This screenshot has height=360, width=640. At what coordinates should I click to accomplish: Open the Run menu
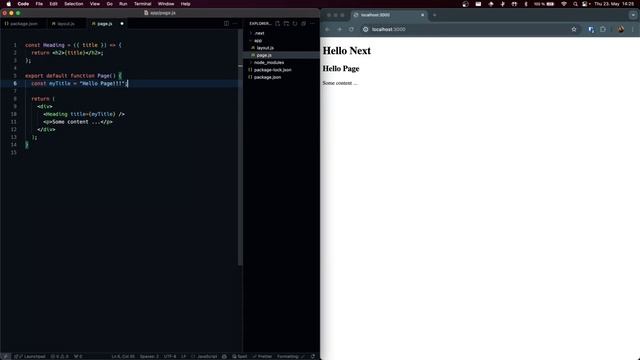click(x=123, y=4)
